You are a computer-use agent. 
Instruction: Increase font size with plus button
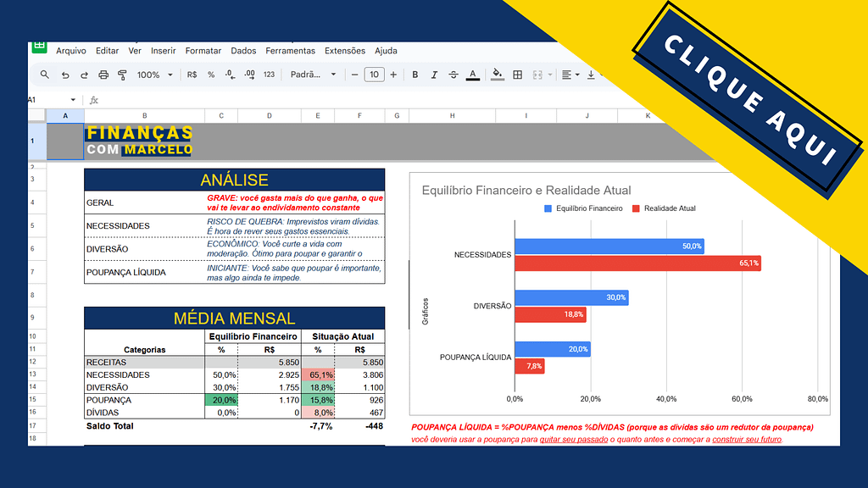point(395,75)
